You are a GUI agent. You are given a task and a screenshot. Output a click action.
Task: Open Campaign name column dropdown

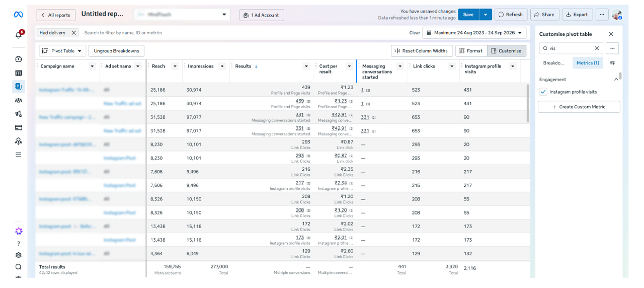pyautogui.click(x=92, y=66)
